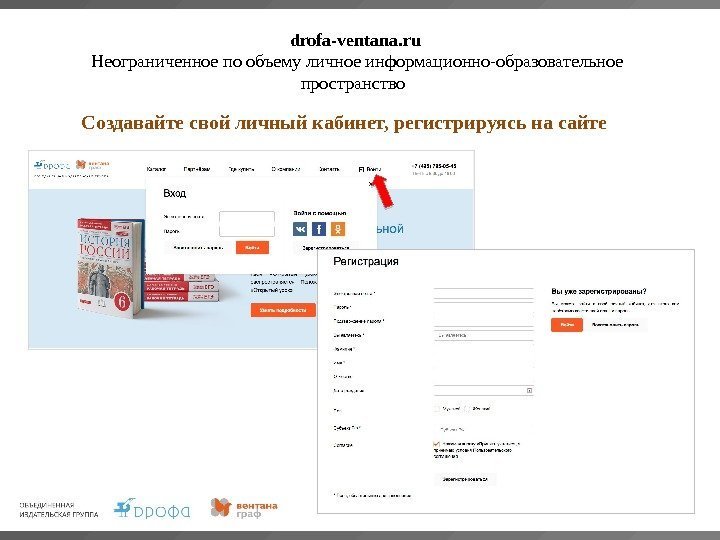Viewport: 720px width, 540px height.
Task: Click password recovery link beside registration Войти
Action: (x=615, y=325)
